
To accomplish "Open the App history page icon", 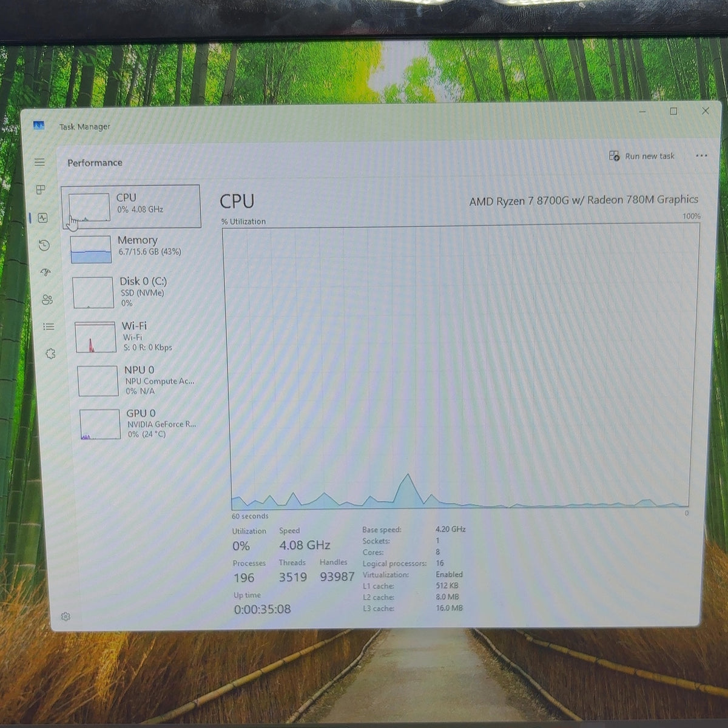I will pos(44,245).
